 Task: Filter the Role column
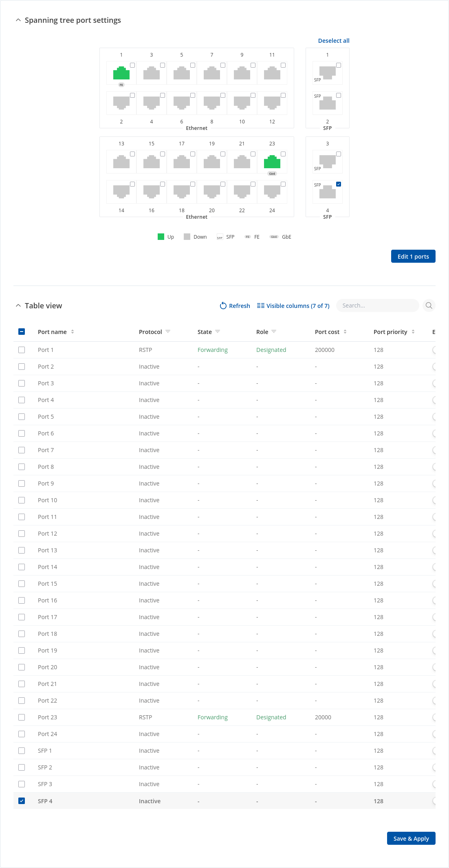click(274, 332)
